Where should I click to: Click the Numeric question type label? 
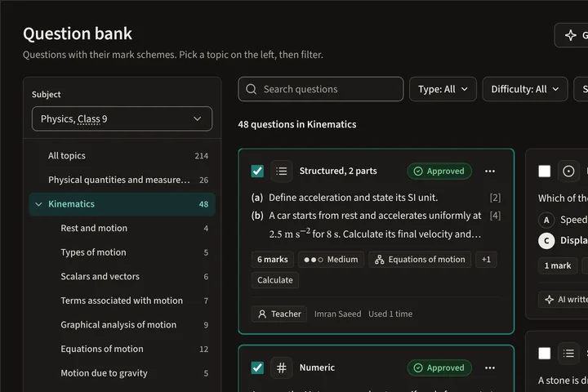[x=317, y=367]
